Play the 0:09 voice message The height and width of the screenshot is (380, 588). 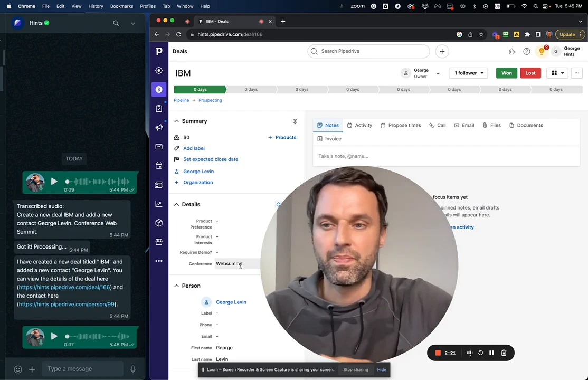[x=54, y=182]
